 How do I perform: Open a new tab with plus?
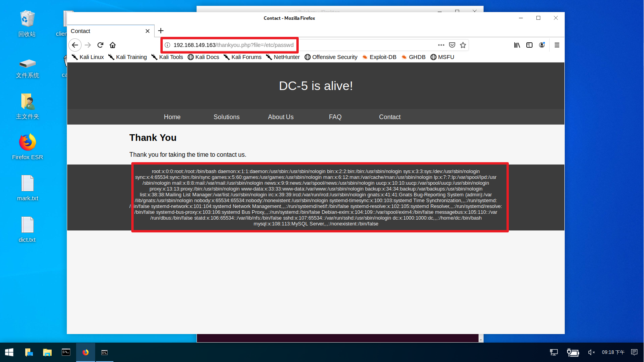(x=161, y=31)
